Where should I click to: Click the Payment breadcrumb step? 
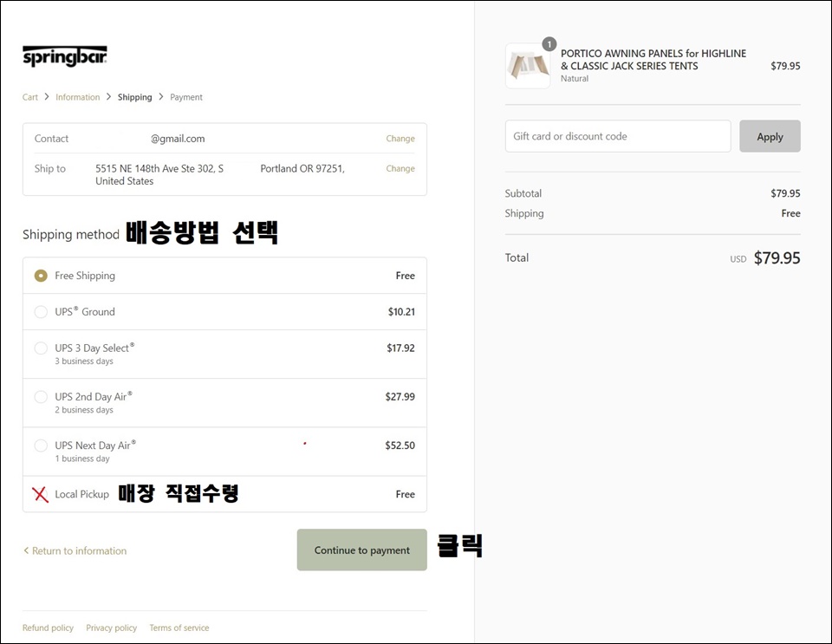pos(186,97)
